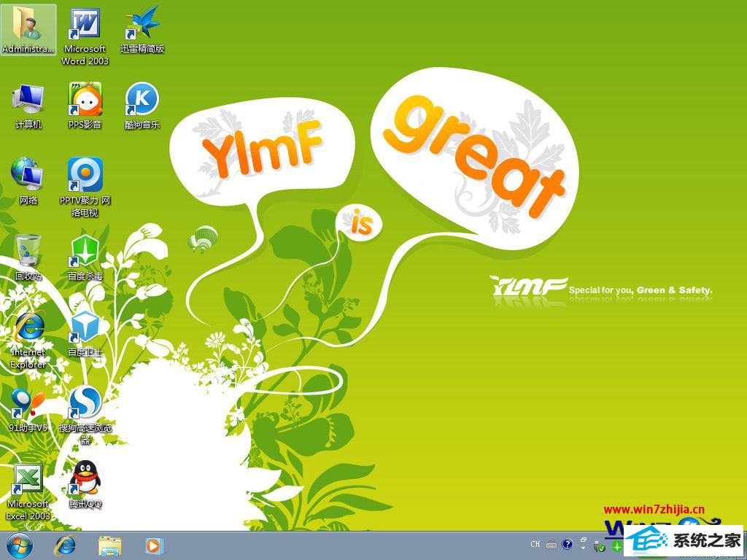
Task: Click the Safely Remove Hardware tray icon
Action: click(600, 546)
